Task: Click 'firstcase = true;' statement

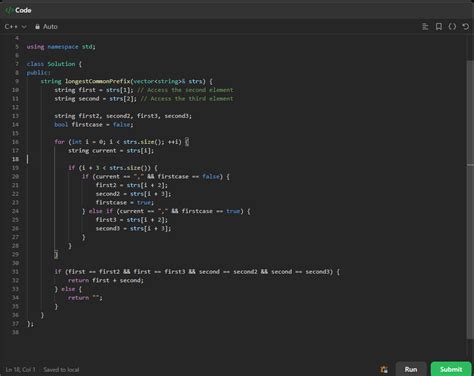Action: click(125, 203)
